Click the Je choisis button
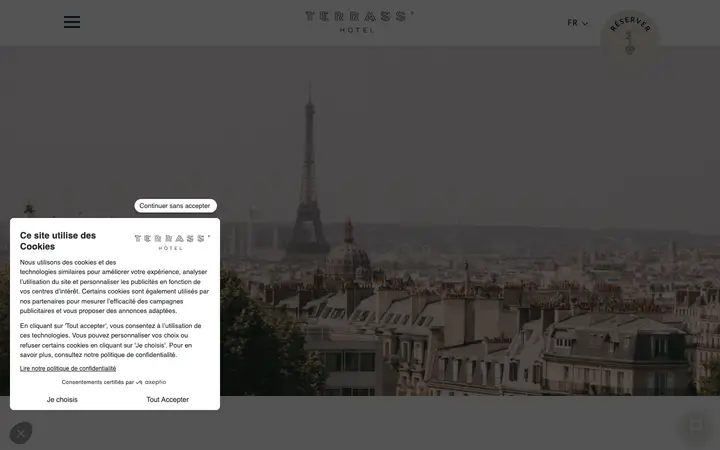 pos(62,399)
